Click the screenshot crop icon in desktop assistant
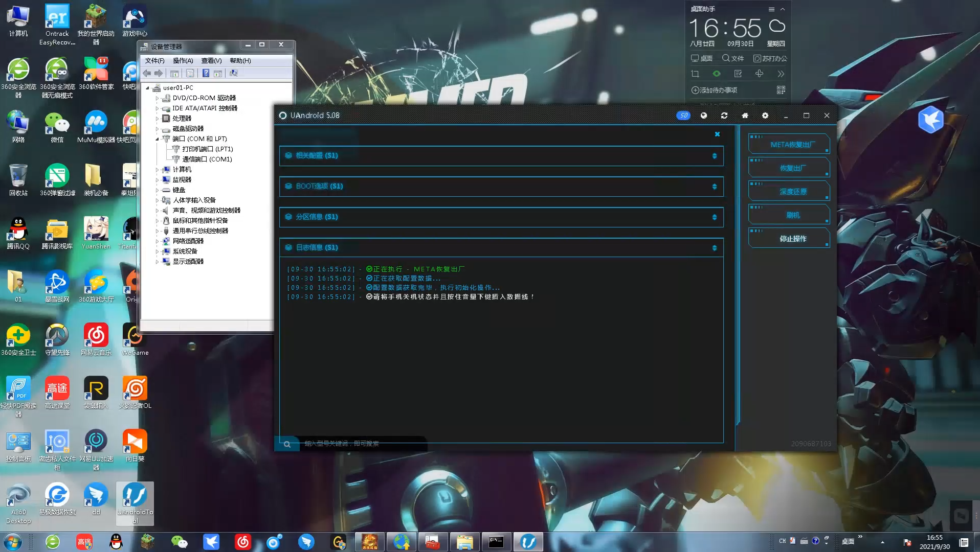Image resolution: width=980 pixels, height=552 pixels. coord(695,74)
